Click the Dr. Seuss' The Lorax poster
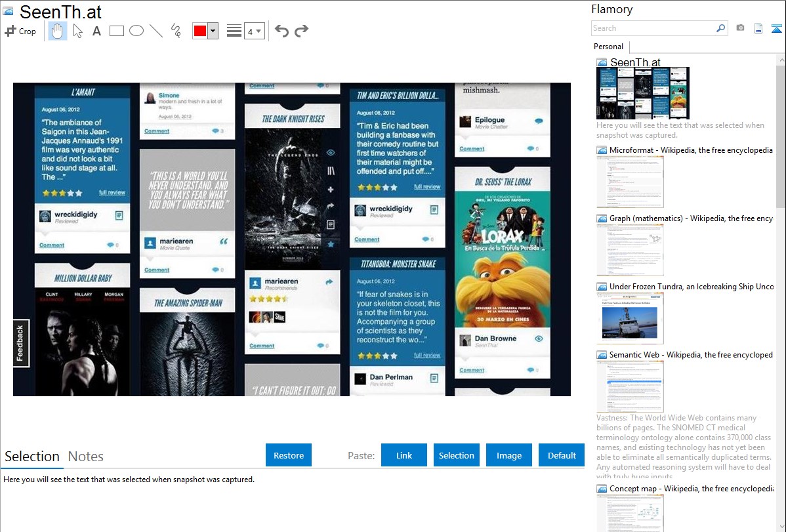This screenshot has height=532, width=786. pos(503,260)
